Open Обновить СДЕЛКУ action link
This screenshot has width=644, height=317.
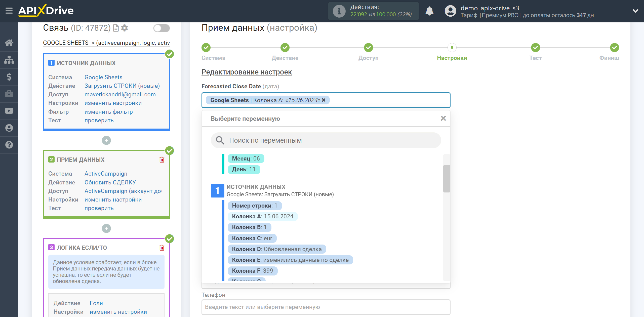[110, 182]
